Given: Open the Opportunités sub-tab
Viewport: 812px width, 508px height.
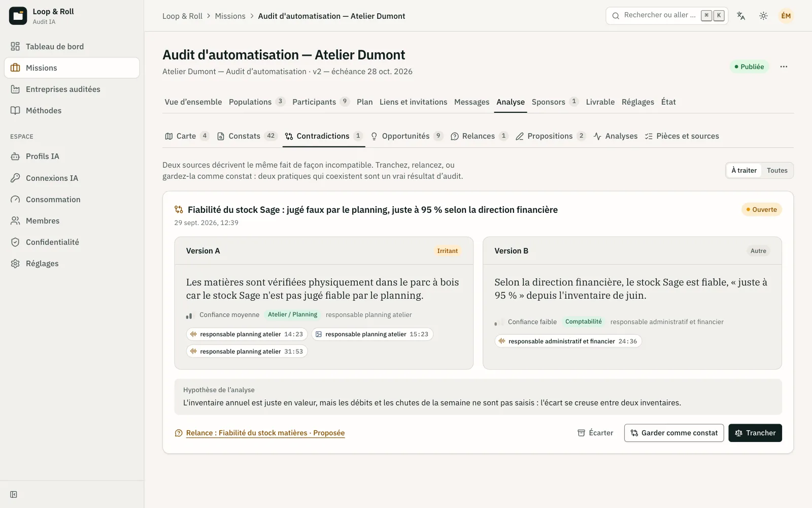Looking at the screenshot, I should coord(407,136).
